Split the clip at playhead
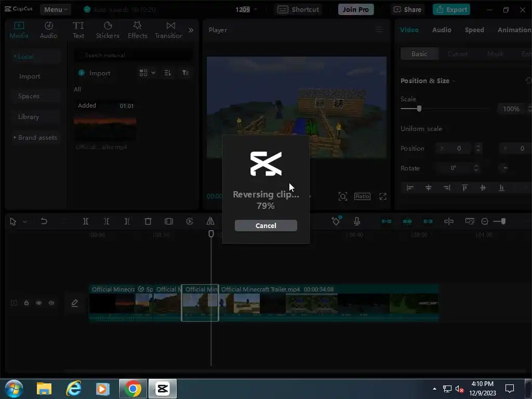 86,221
